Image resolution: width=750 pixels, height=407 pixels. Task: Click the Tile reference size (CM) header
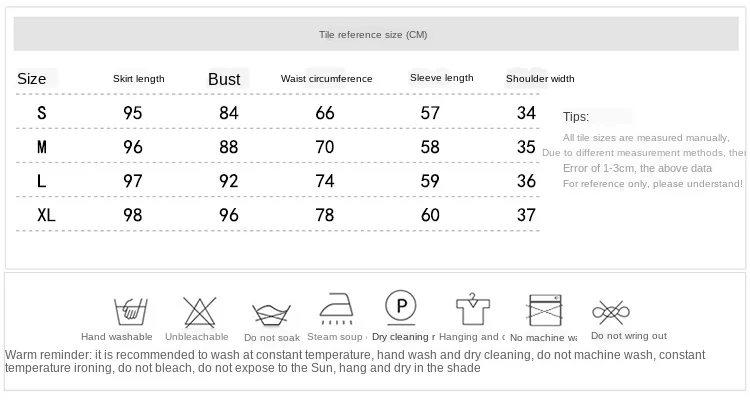coord(373,35)
